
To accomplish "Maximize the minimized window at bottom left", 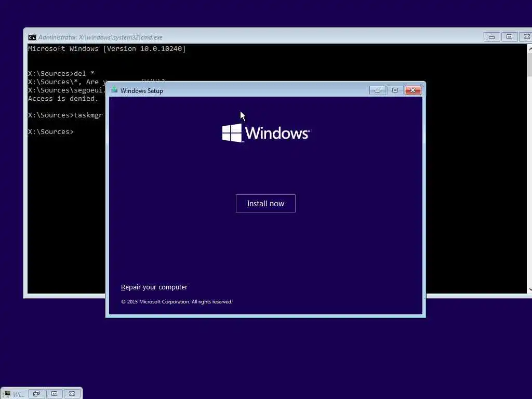I will [54, 394].
